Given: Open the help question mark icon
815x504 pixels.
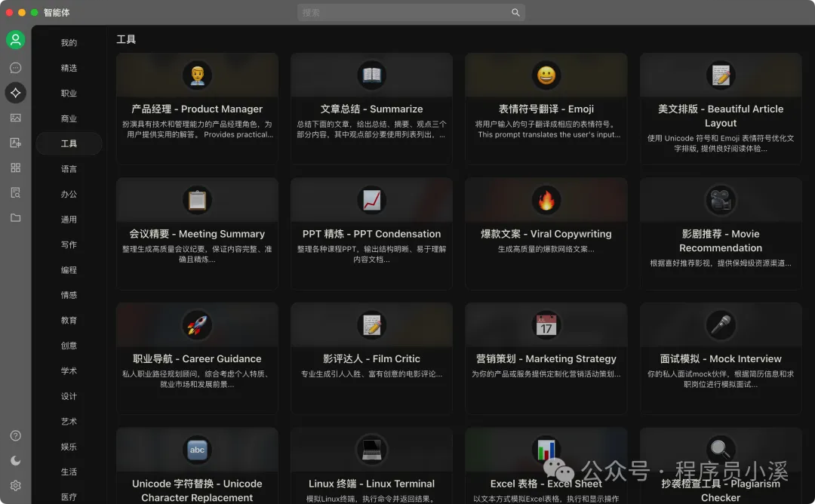Looking at the screenshot, I should [16, 435].
